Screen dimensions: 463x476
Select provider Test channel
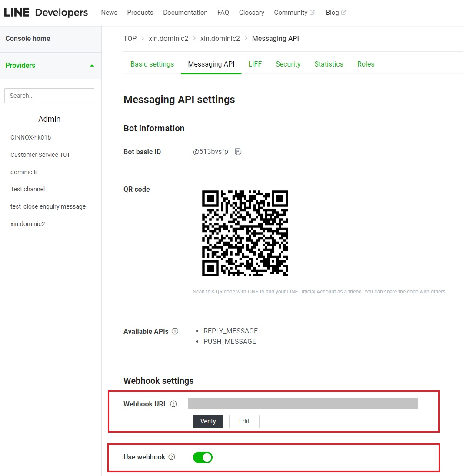click(x=28, y=189)
